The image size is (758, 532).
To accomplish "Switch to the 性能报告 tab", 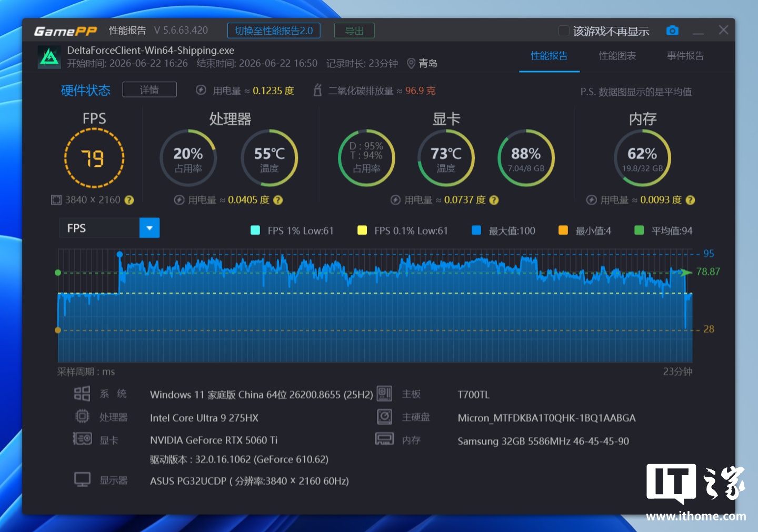I will (x=549, y=56).
